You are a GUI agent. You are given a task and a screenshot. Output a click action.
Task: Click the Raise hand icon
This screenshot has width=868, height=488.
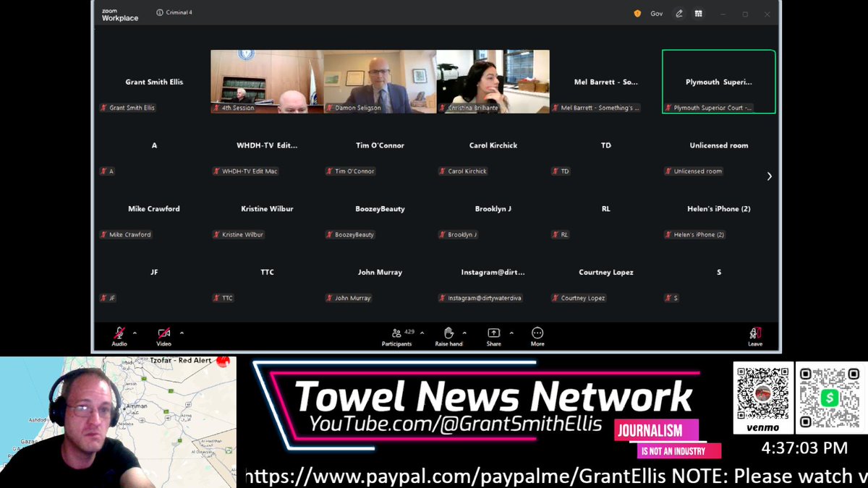pyautogui.click(x=448, y=333)
